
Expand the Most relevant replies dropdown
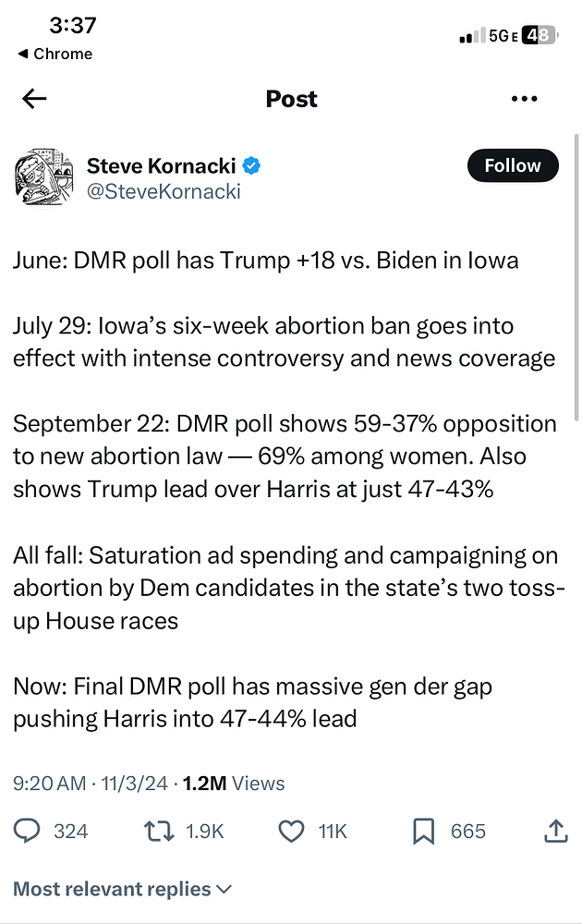tap(122, 889)
